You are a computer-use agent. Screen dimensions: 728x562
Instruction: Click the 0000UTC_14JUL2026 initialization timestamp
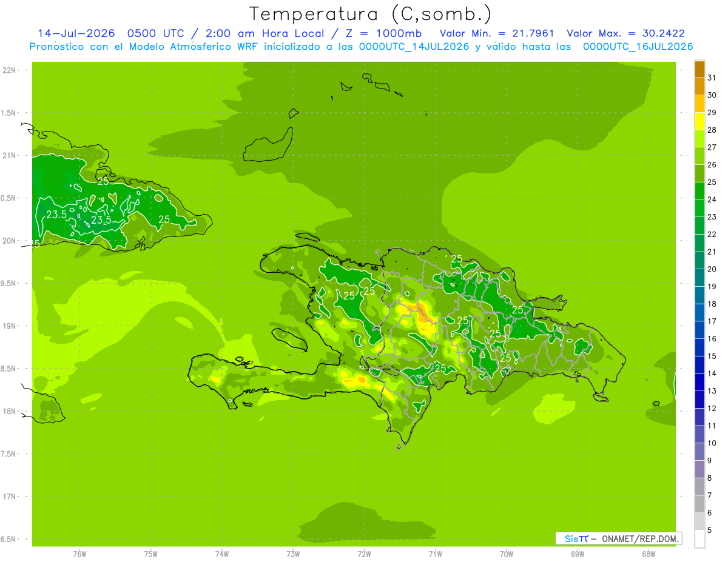(414, 47)
